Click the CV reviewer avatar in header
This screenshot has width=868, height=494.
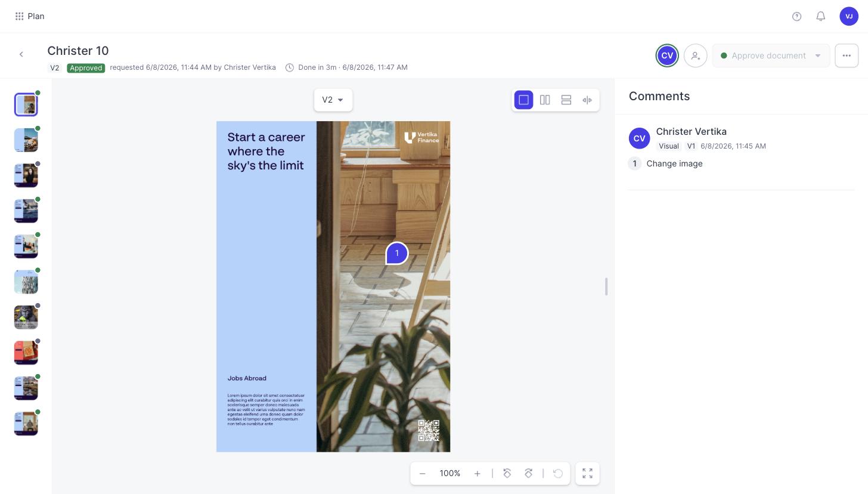(667, 55)
